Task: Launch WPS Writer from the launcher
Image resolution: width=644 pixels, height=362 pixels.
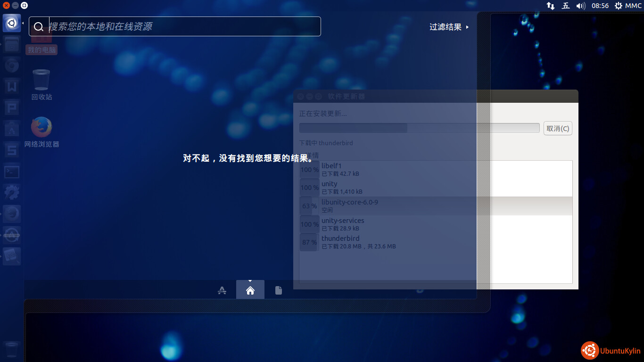Action: [12, 86]
